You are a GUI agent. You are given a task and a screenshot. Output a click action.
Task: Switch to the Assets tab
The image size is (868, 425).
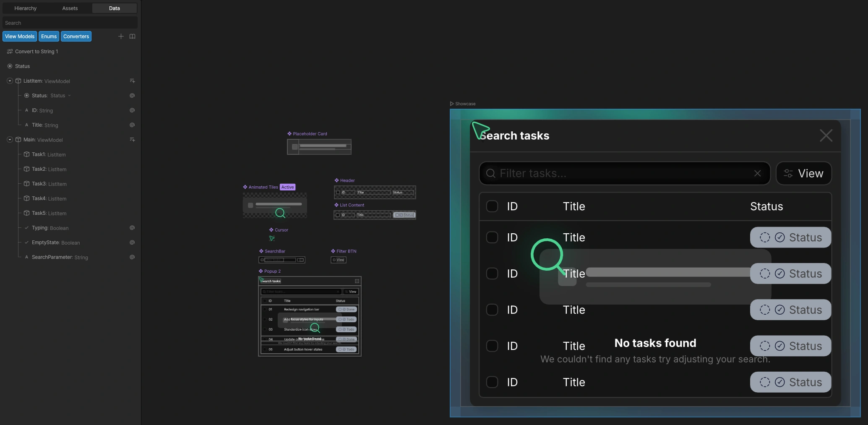(x=70, y=8)
